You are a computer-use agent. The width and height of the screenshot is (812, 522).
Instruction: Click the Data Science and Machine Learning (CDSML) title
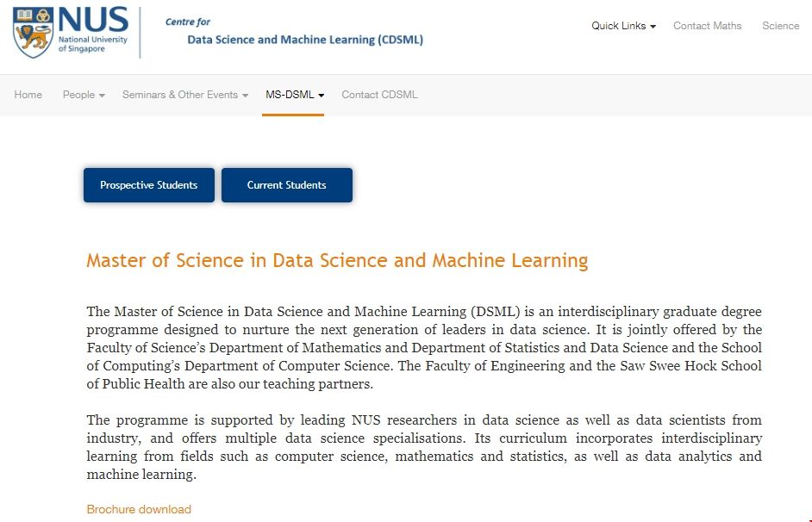(305, 40)
